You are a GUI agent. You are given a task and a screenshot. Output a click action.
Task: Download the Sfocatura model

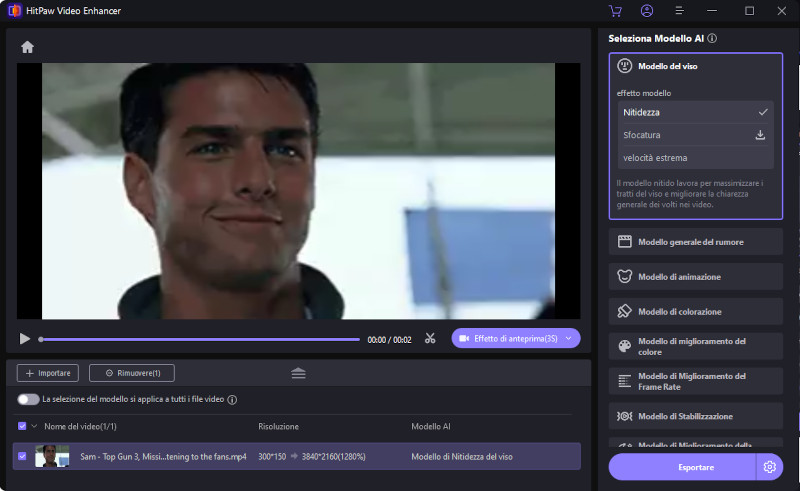pos(760,135)
